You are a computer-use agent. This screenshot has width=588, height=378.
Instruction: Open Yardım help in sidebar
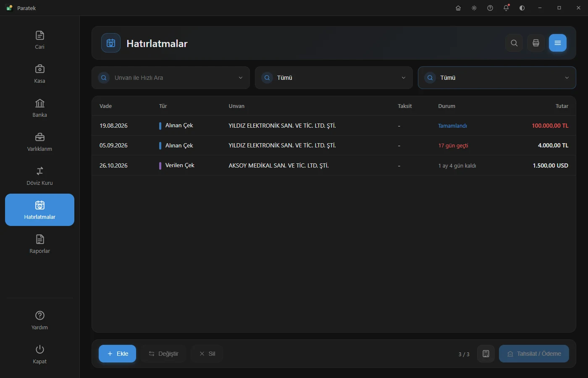click(39, 320)
